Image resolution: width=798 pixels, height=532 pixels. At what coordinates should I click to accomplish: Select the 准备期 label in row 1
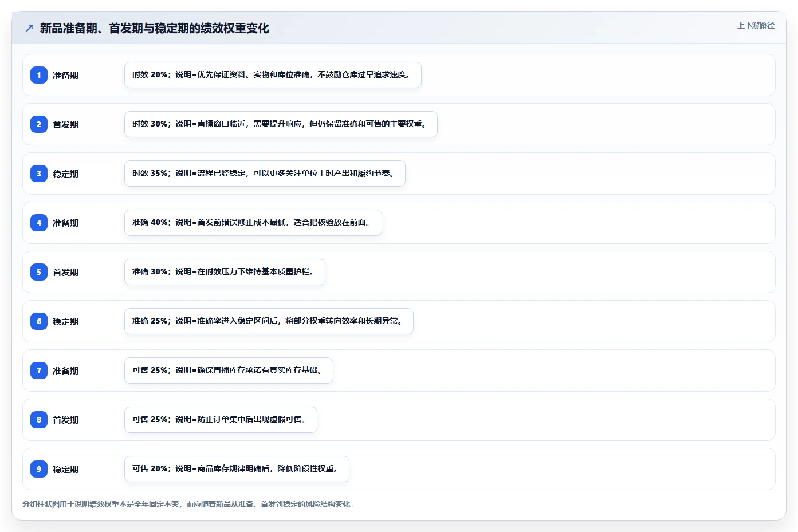pyautogui.click(x=65, y=75)
